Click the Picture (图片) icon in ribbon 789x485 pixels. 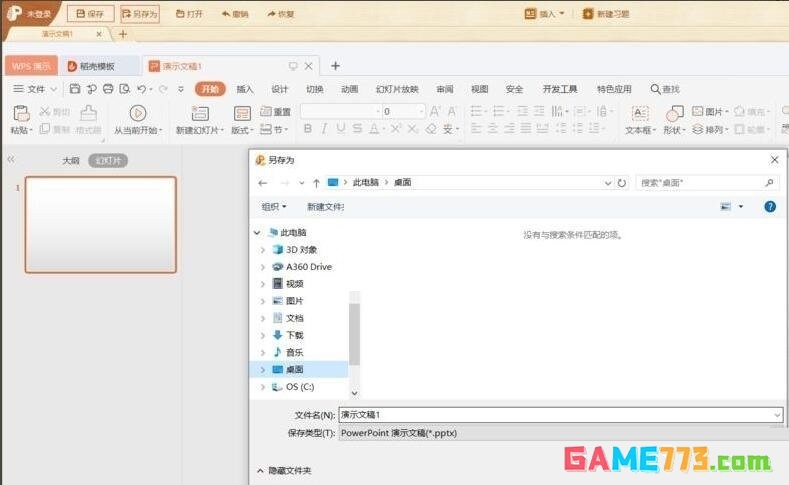pos(697,111)
